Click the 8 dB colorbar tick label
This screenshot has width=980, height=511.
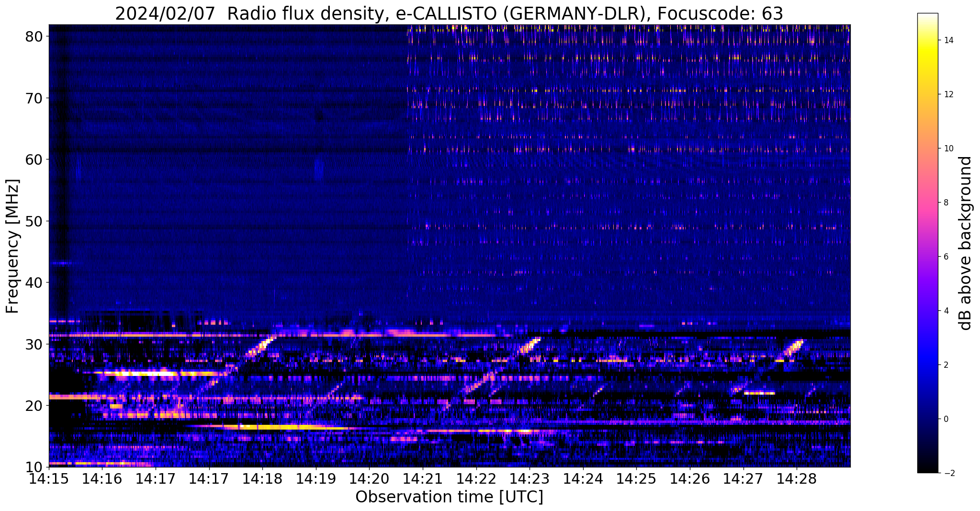946,203
